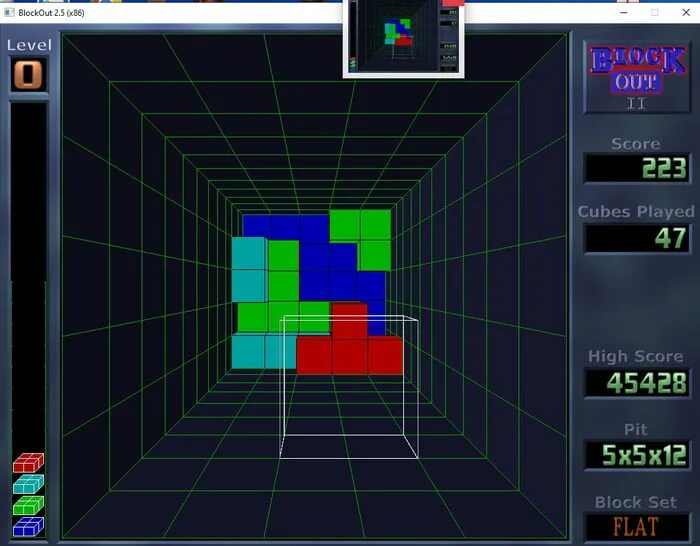Screen dimensions: 700x546
Task: Click the Pit label
Action: tap(636, 429)
